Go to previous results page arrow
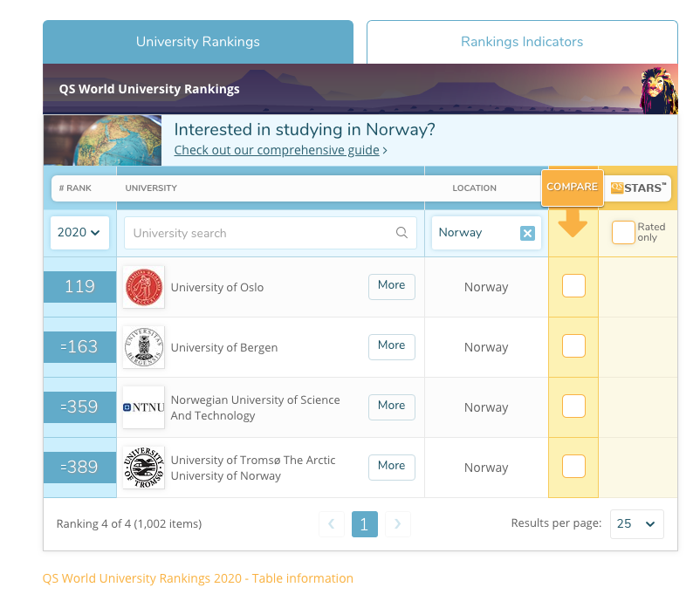Viewport: 700px width, 601px height. tap(332, 524)
